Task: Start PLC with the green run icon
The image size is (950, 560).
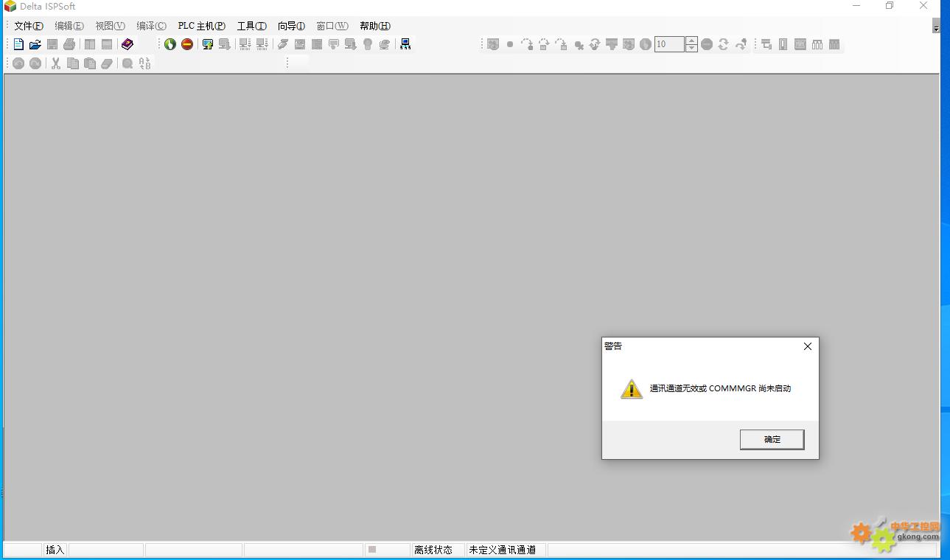Action: click(170, 44)
